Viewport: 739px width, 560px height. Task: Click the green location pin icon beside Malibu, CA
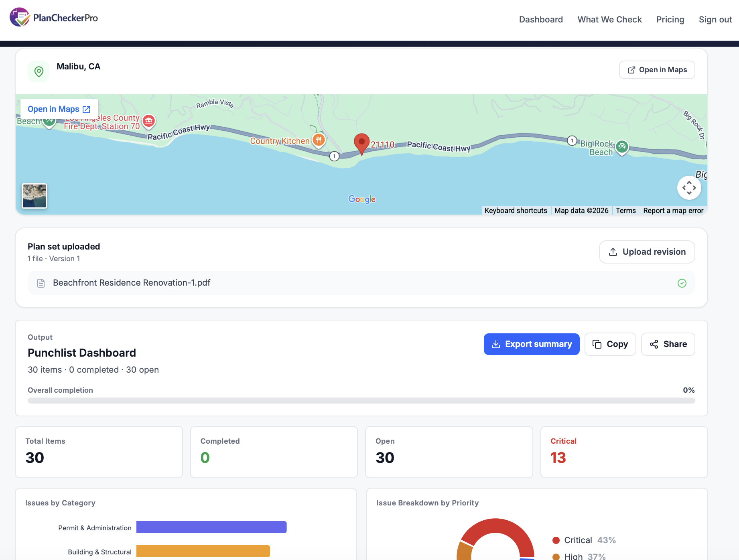(39, 71)
